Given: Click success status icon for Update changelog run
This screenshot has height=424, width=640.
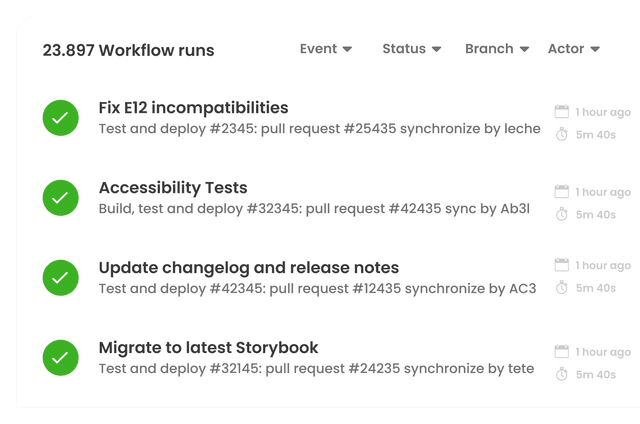Looking at the screenshot, I should pyautogui.click(x=60, y=277).
